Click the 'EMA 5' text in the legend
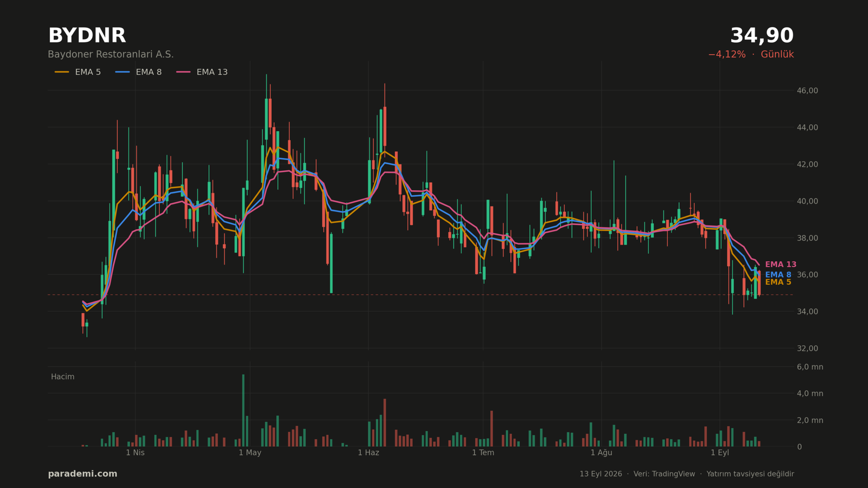868x488 pixels. (88, 72)
